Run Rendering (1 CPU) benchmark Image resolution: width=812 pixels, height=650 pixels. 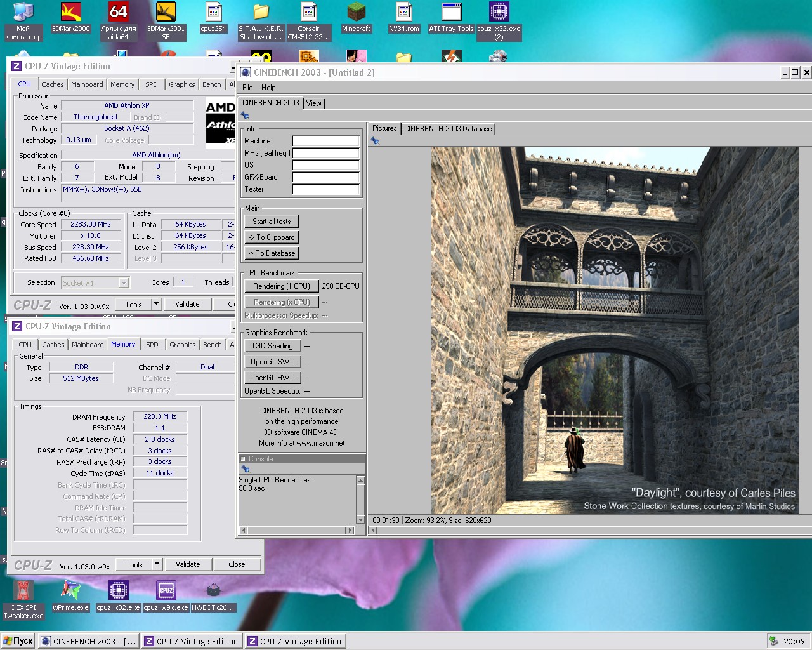point(282,286)
